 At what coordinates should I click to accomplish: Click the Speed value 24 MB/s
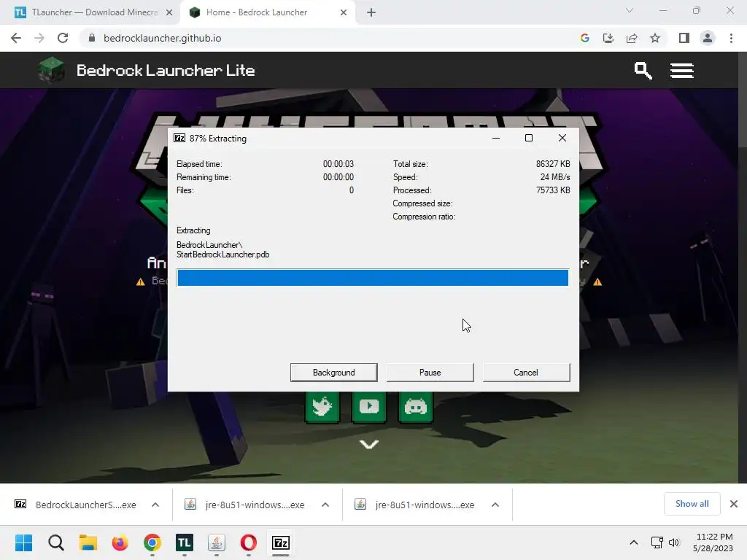click(x=555, y=176)
